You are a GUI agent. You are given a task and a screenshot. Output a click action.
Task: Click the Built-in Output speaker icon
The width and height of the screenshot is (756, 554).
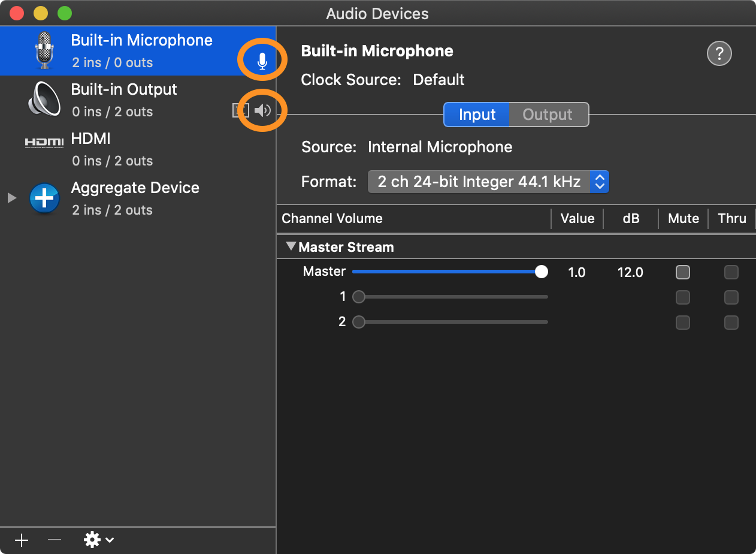44,100
